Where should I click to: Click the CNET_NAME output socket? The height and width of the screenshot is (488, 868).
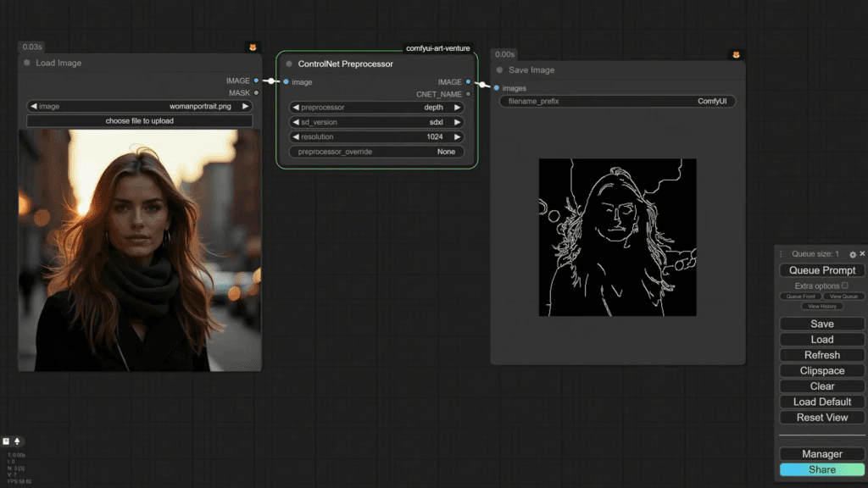(468, 94)
